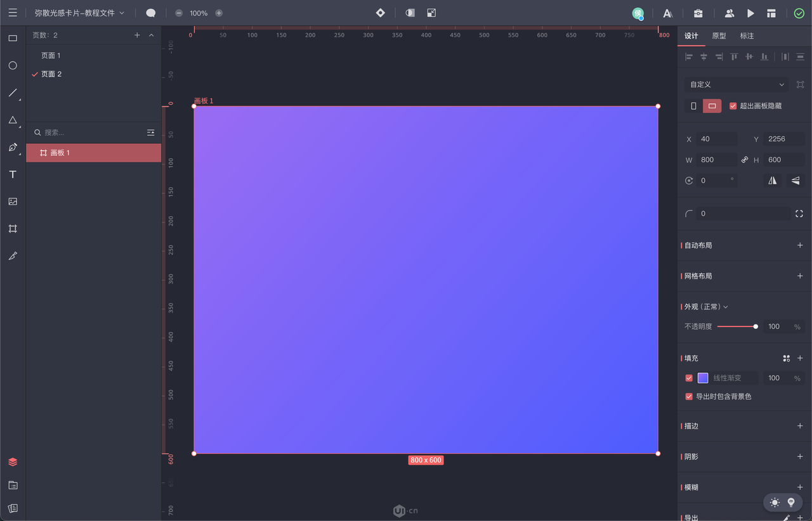Add 自动布局 with its plus button
The height and width of the screenshot is (521, 812).
799,245
